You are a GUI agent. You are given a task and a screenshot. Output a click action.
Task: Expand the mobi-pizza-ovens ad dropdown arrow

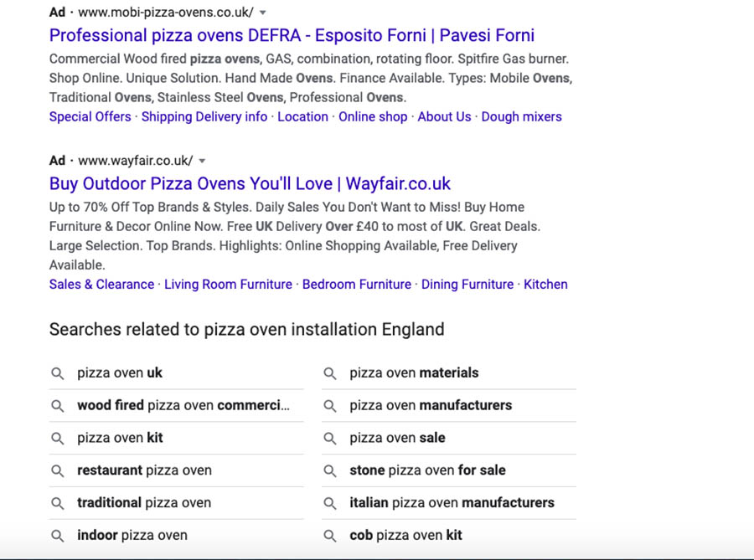tap(262, 13)
